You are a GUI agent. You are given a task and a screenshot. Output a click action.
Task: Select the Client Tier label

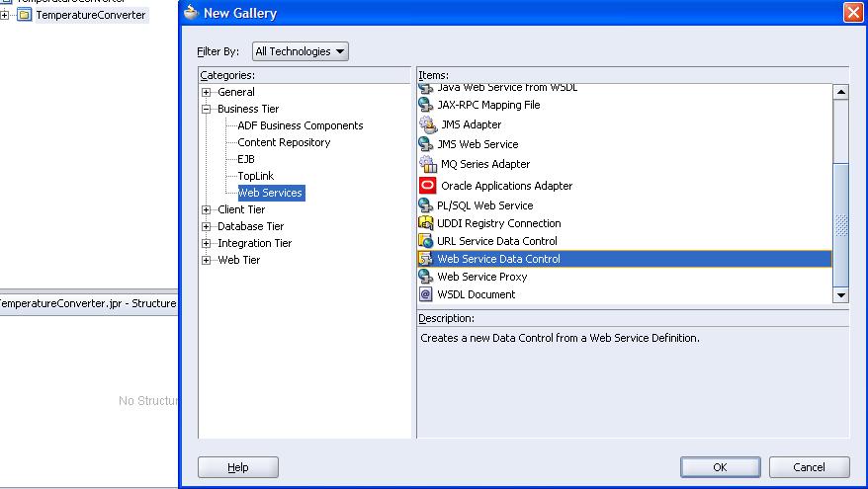241,209
